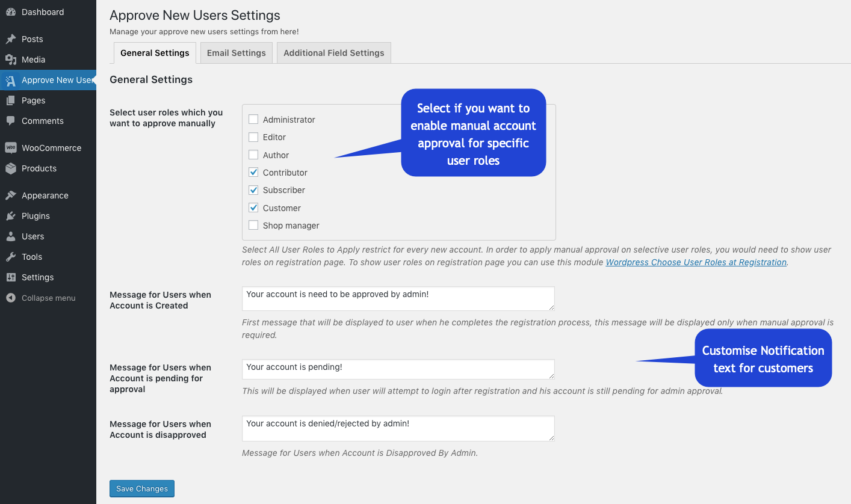Open the Additional Field Settings tab
The width and height of the screenshot is (851, 504).
333,52
